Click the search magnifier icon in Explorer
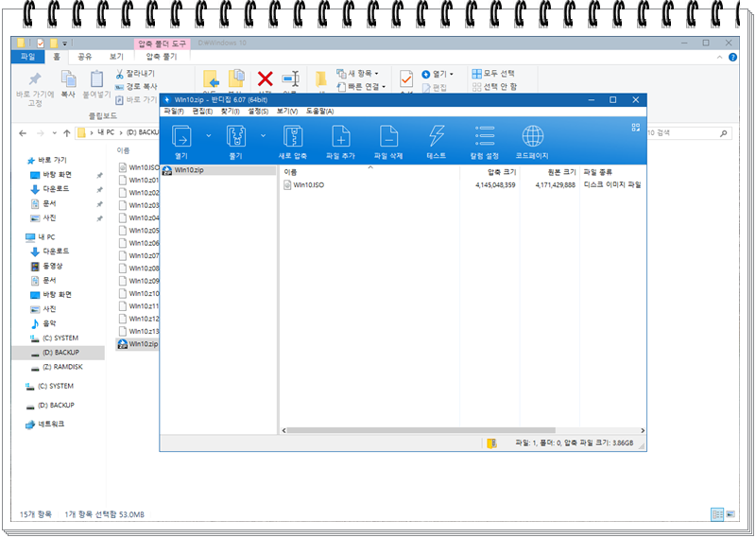 tap(723, 133)
